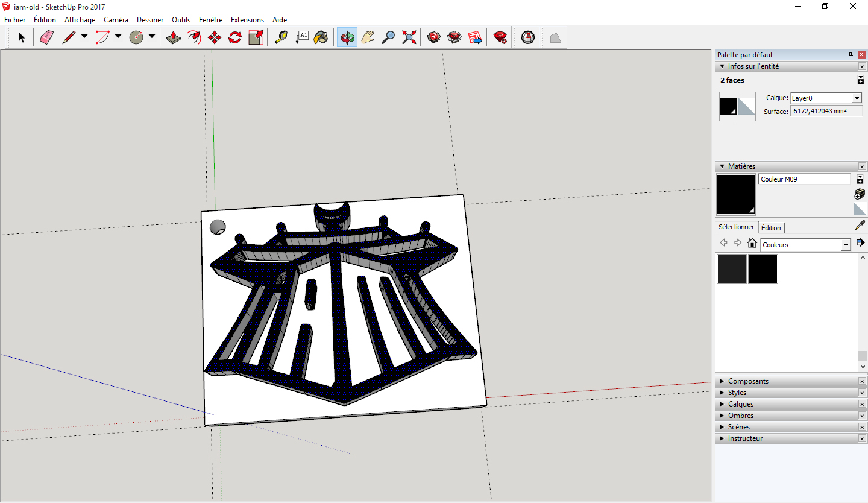Toggle details button in Infos sur l'entité
868x503 pixels.
[x=861, y=80]
